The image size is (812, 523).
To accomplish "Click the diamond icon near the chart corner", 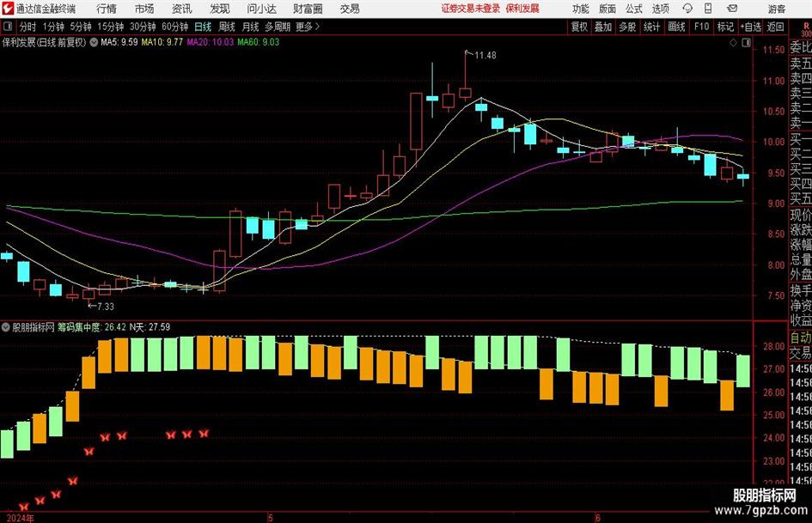I will coord(733,43).
